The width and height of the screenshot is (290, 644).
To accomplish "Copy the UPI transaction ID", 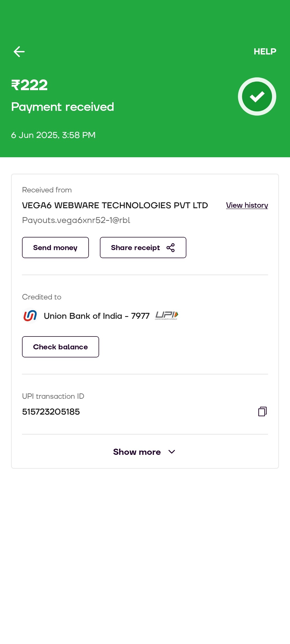I will pyautogui.click(x=262, y=411).
